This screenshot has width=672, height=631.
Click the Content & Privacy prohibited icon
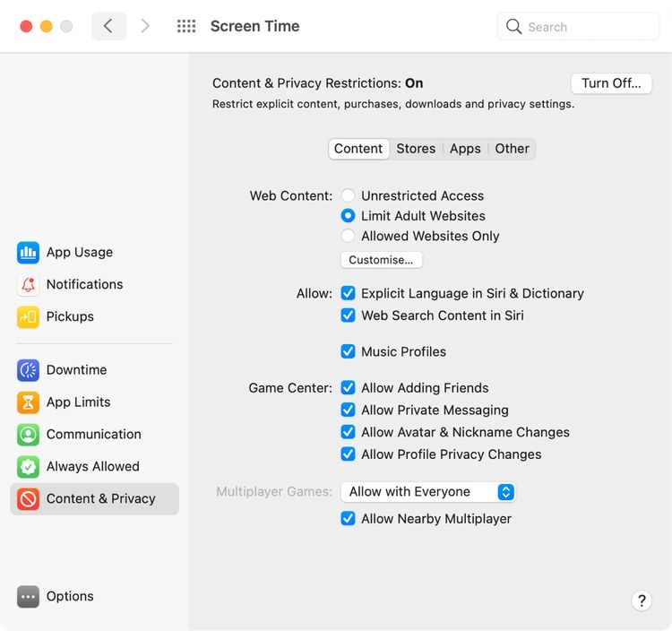click(28, 499)
